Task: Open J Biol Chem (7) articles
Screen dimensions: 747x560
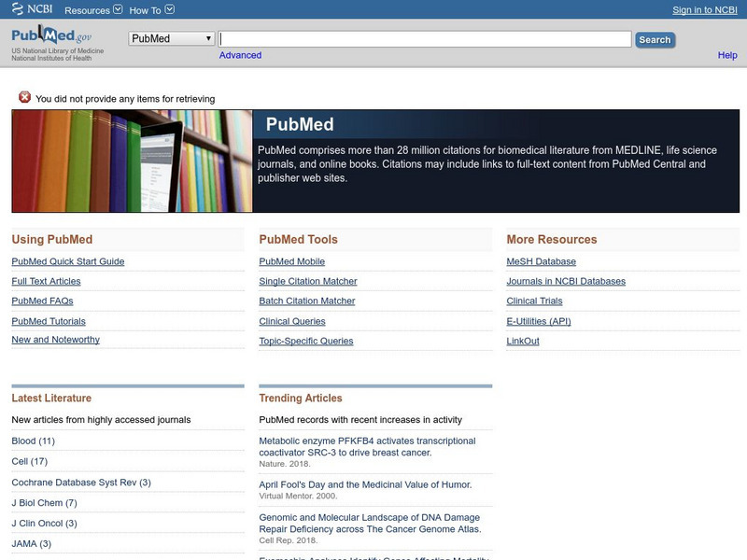Action: coord(44,503)
